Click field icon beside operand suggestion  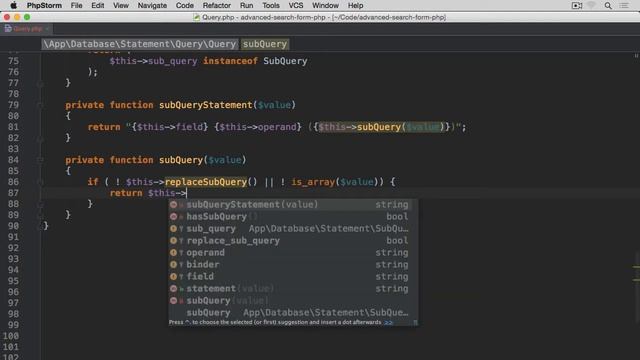pos(173,253)
